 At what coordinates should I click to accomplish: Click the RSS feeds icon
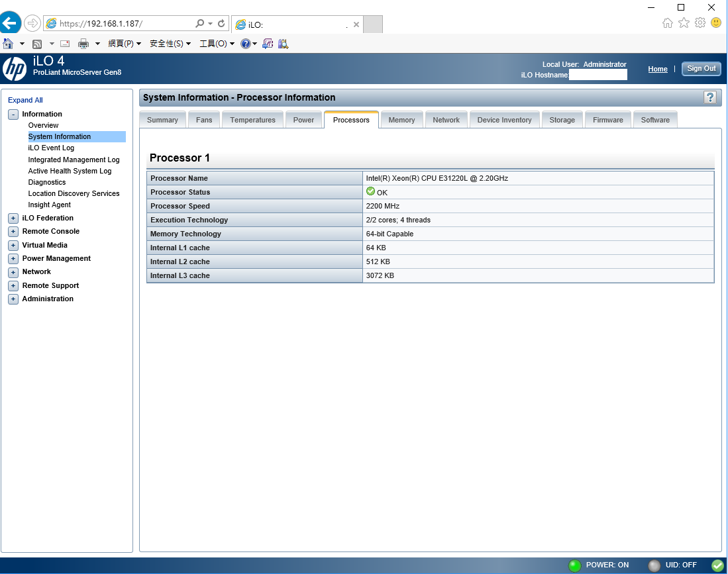[x=37, y=44]
